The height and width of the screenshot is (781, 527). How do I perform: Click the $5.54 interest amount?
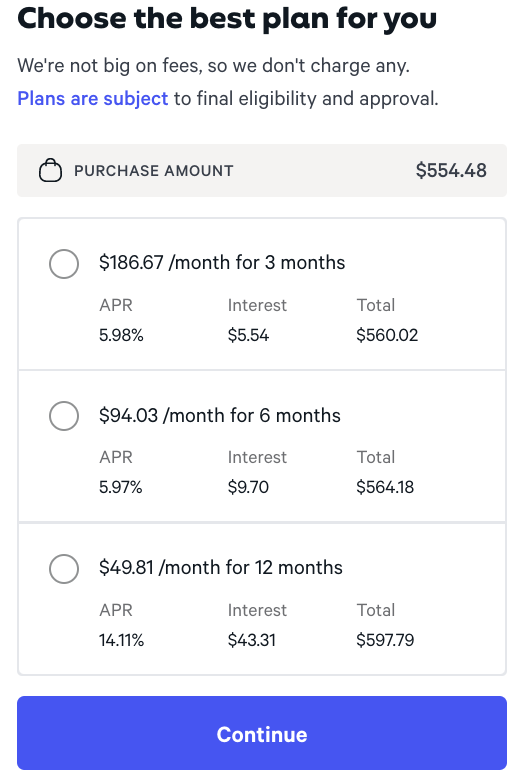[248, 335]
